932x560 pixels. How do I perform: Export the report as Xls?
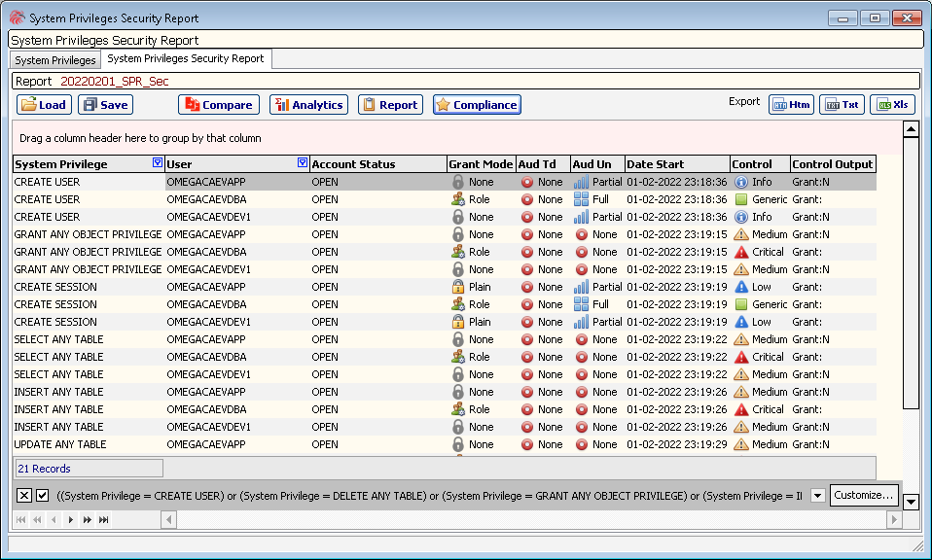pyautogui.click(x=892, y=105)
